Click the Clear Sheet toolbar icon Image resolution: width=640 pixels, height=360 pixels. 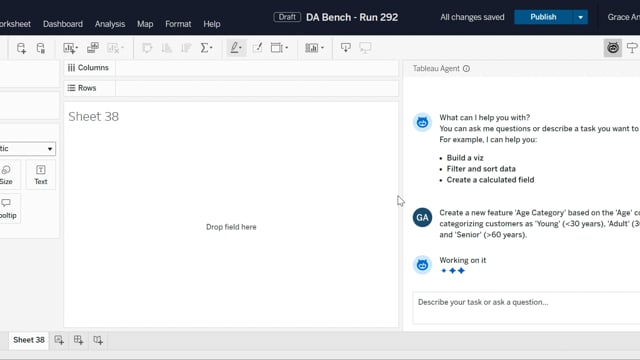(115, 48)
